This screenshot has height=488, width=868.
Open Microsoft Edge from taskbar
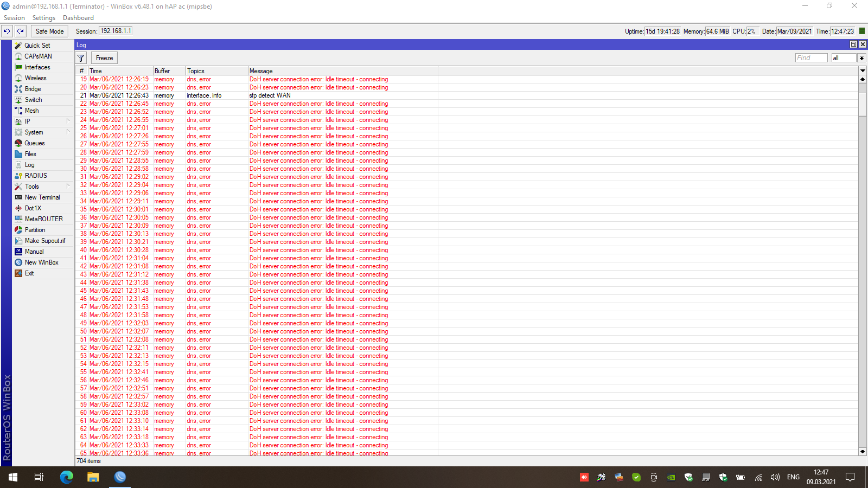pos(66,477)
